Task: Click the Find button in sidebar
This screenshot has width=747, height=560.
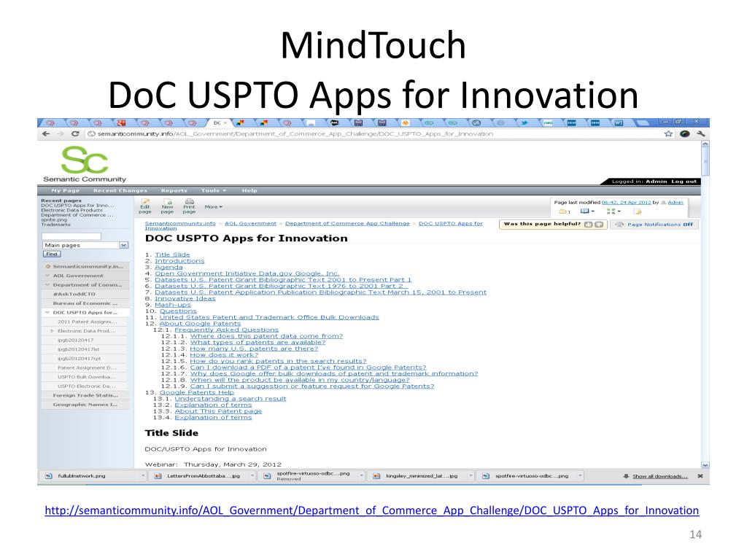Action: coord(52,254)
